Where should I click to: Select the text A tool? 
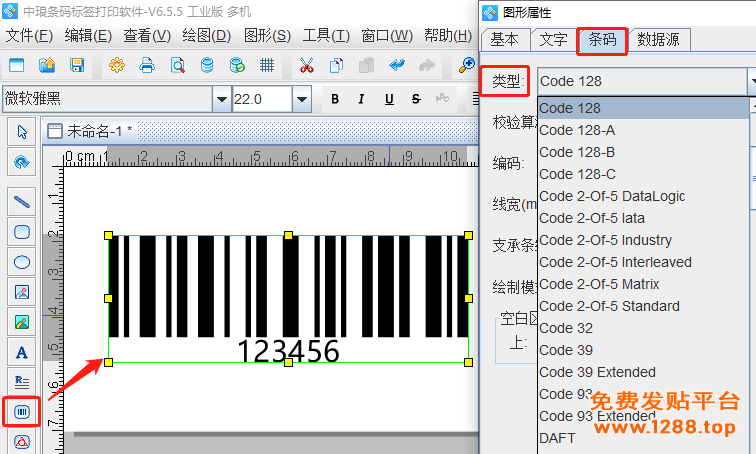[22, 352]
